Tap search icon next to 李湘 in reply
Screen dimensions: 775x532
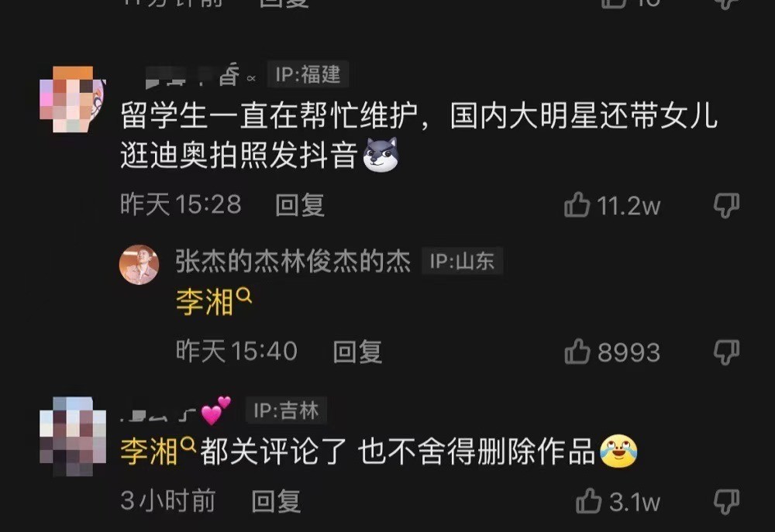tap(244, 296)
